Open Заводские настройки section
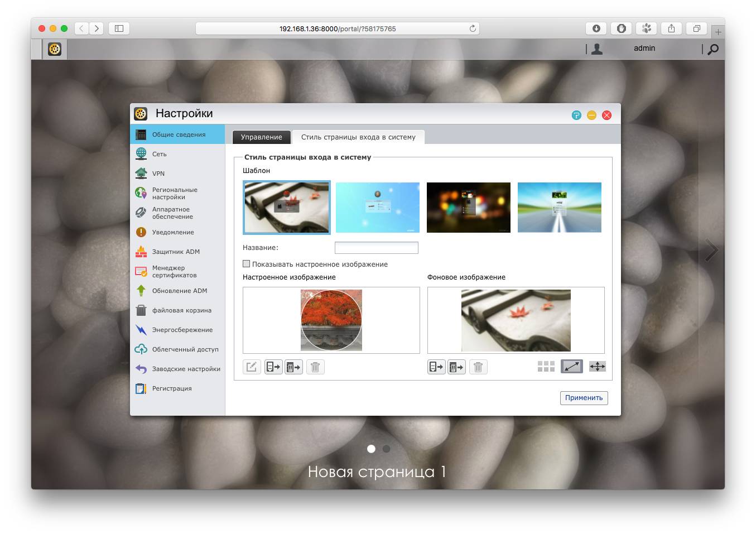 (x=177, y=369)
